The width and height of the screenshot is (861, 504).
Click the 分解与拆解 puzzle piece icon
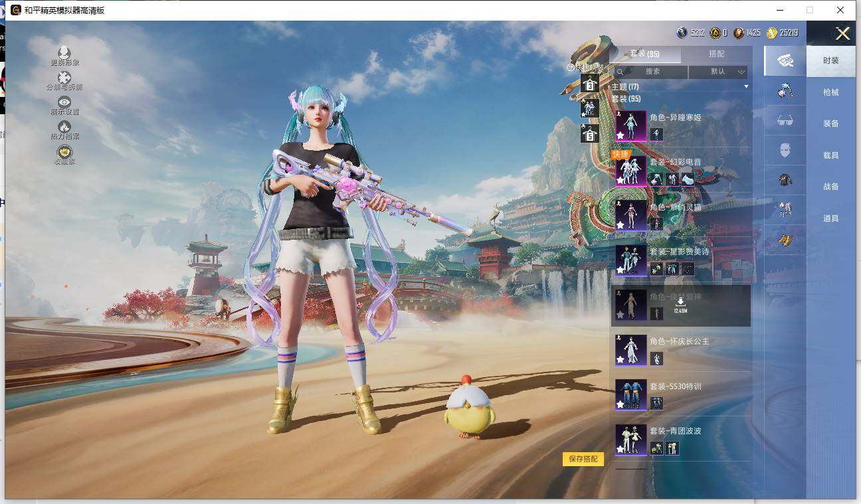click(x=64, y=78)
